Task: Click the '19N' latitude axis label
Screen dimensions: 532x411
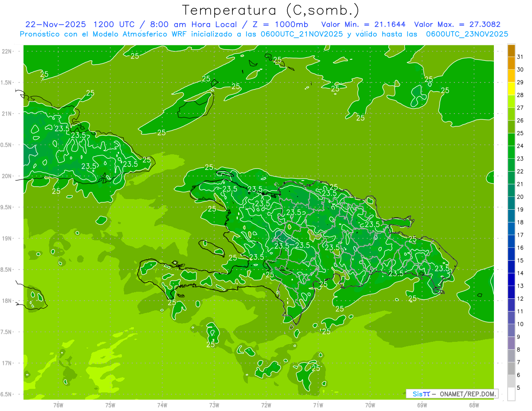Action: point(8,239)
